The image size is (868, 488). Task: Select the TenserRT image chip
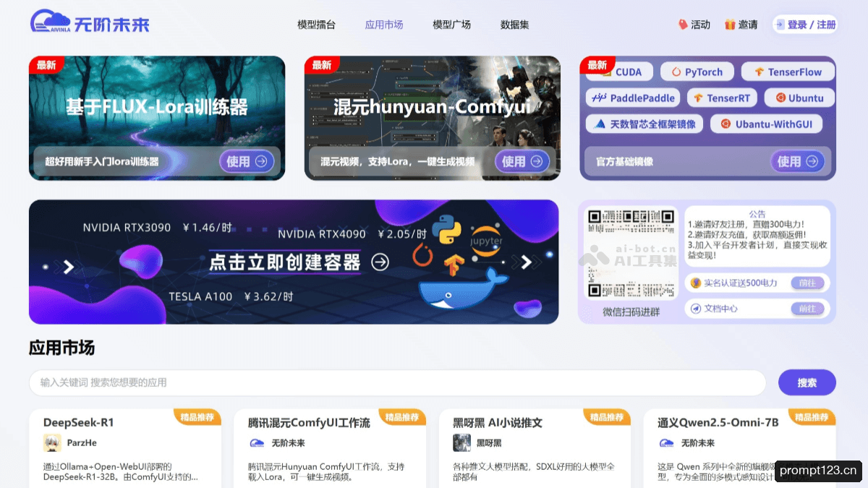tap(722, 98)
